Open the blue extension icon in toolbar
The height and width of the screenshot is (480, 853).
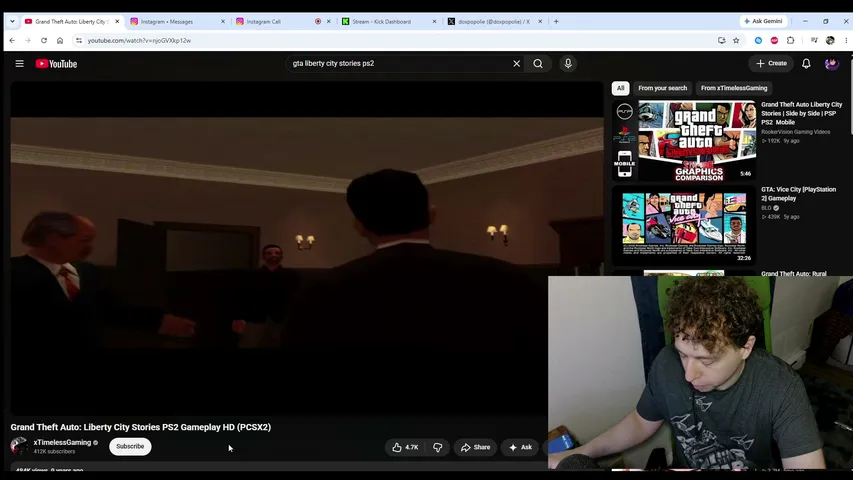[x=758, y=40]
